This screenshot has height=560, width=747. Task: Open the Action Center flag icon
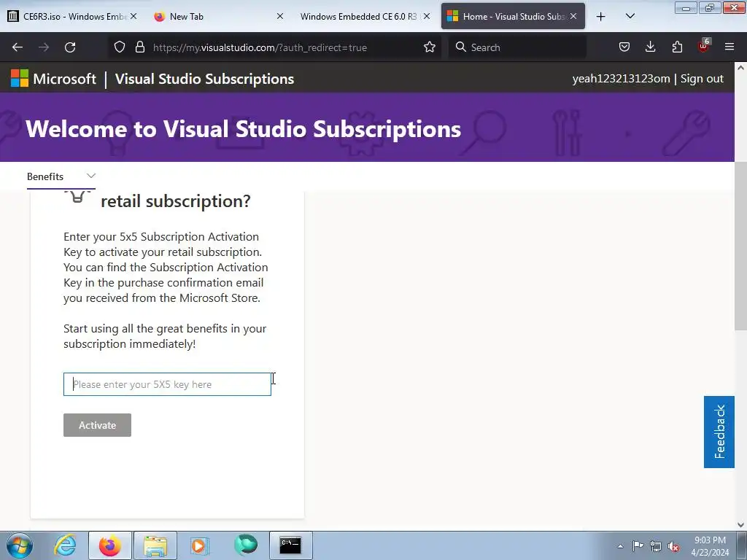(x=638, y=546)
